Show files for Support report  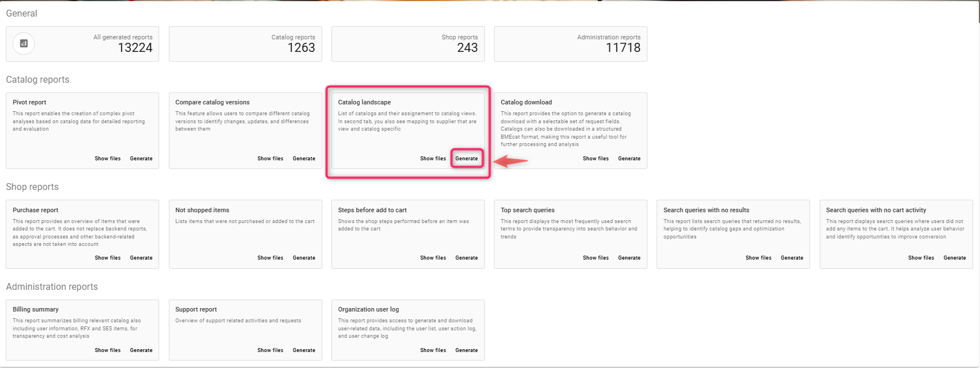click(270, 350)
